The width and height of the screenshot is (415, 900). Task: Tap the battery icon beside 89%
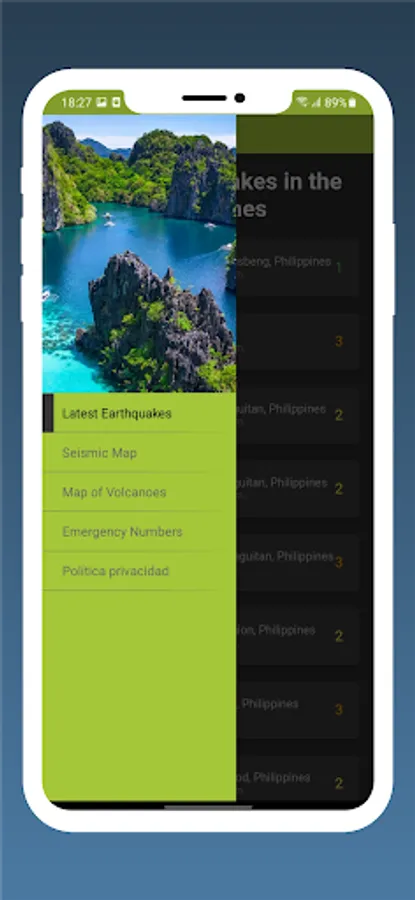coord(352,103)
